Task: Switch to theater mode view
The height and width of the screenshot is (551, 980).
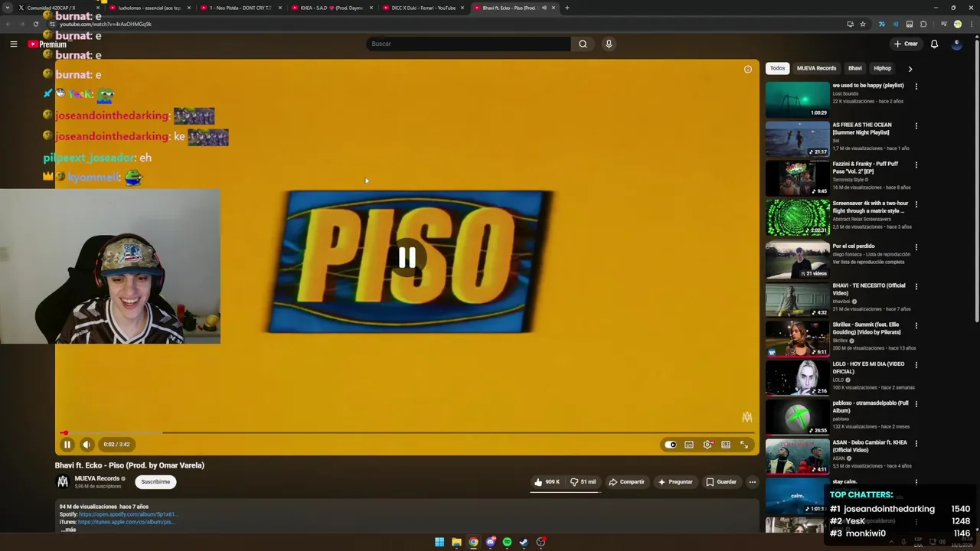Action: [726, 445]
